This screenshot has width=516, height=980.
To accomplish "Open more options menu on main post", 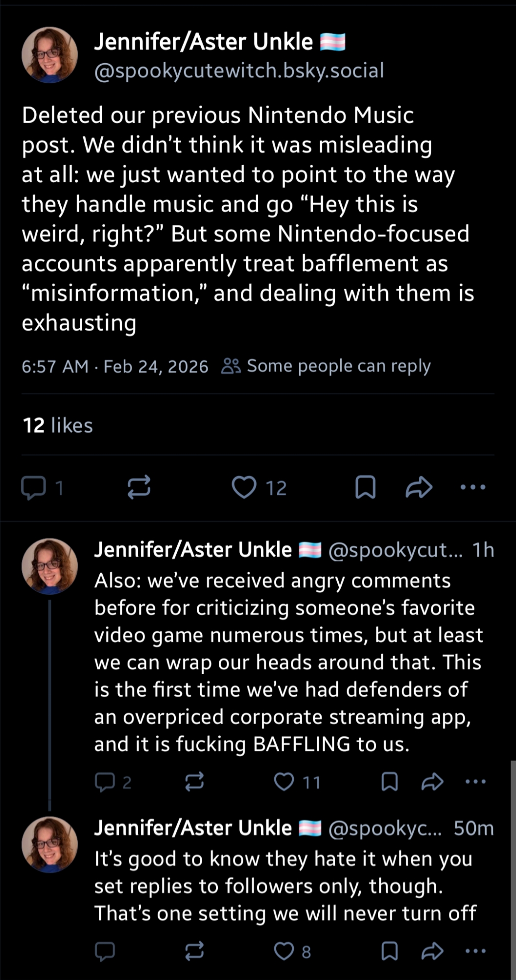I will pyautogui.click(x=473, y=488).
